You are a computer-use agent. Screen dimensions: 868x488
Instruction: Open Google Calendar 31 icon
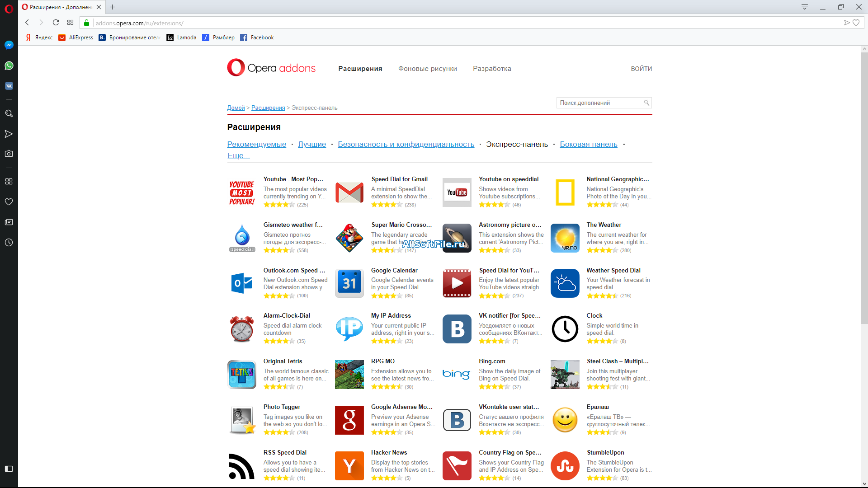(349, 283)
